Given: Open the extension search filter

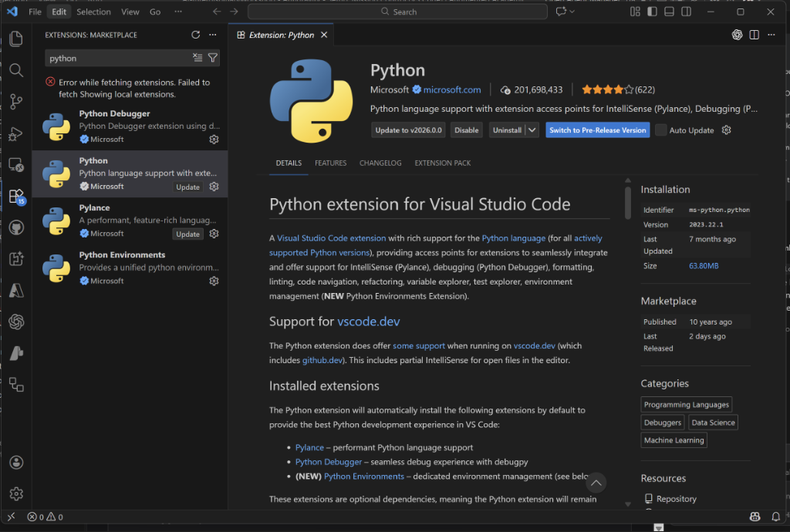Looking at the screenshot, I should 213,58.
